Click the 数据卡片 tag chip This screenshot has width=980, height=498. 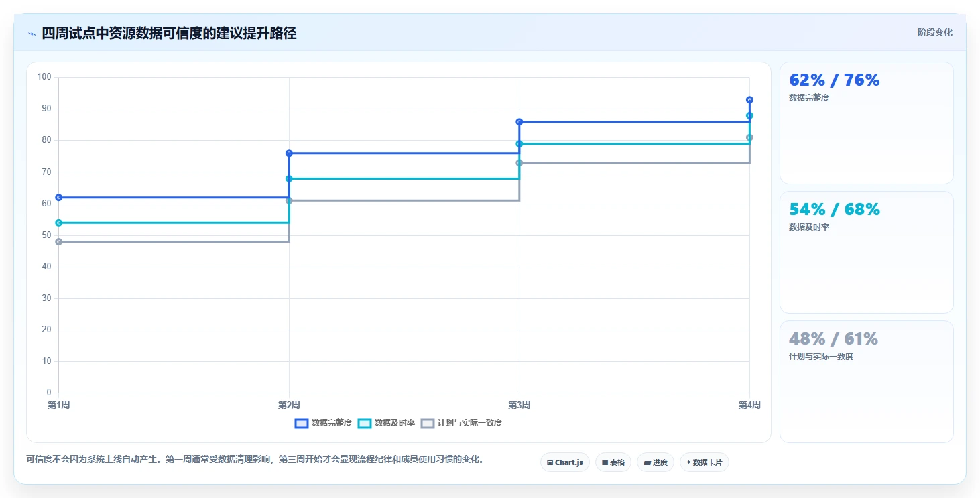coord(704,462)
